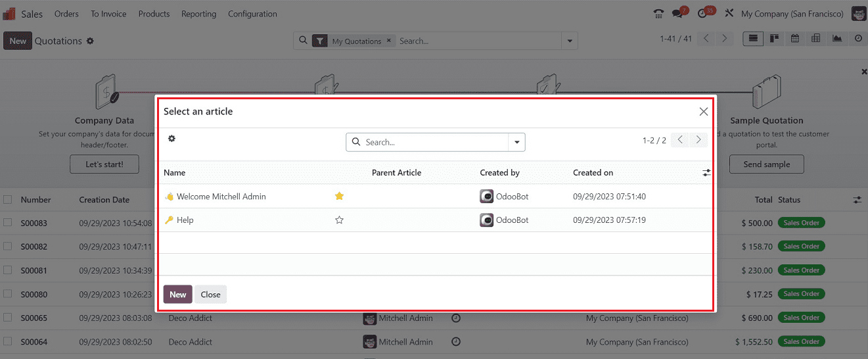Screen dimensions: 868x359
Task: Open the Sales app home icon
Action: point(9,14)
